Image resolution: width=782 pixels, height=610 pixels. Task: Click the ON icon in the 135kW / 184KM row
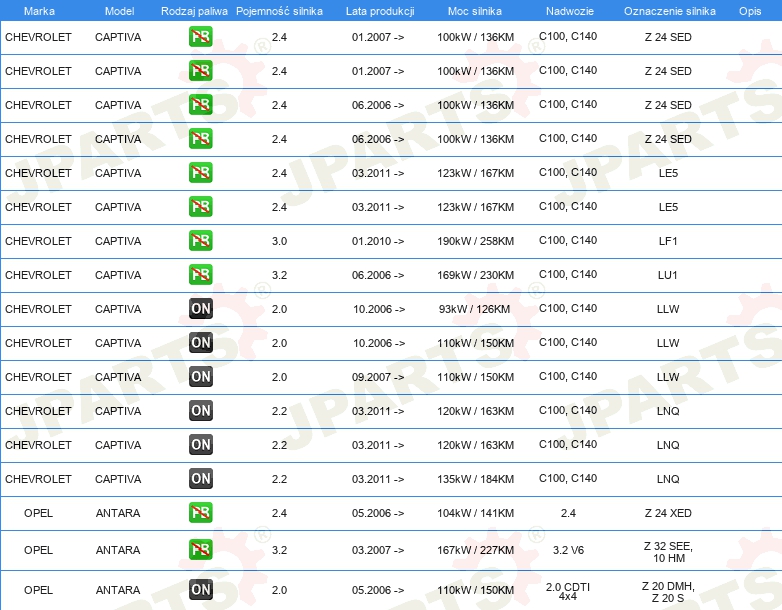coord(201,479)
